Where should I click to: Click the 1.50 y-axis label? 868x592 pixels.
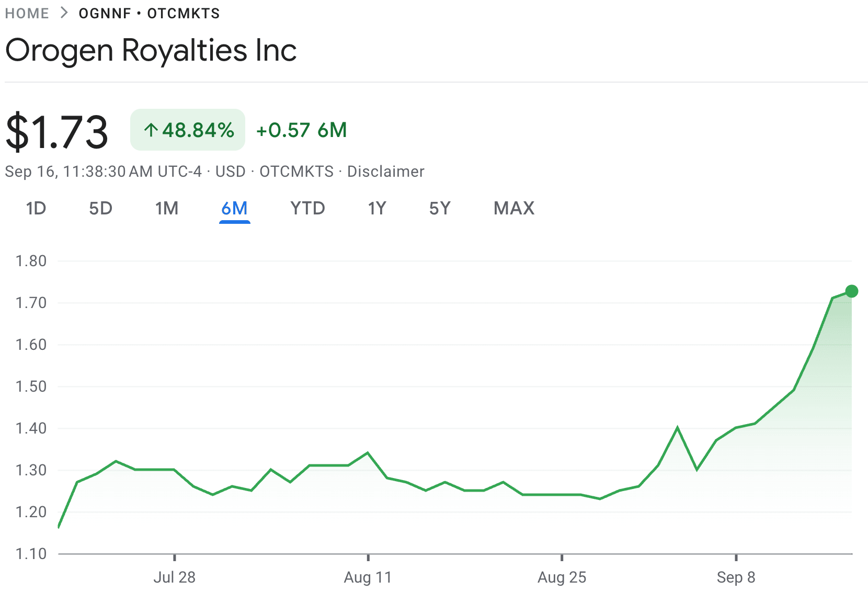(x=31, y=386)
